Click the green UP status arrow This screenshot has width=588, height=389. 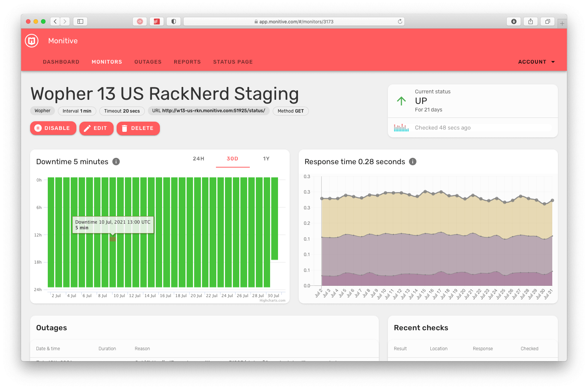401,101
